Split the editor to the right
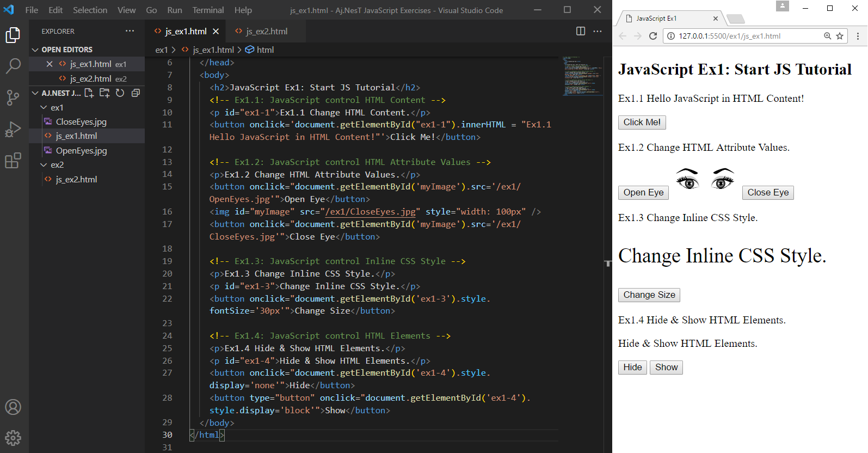The image size is (868, 453). 581,31
